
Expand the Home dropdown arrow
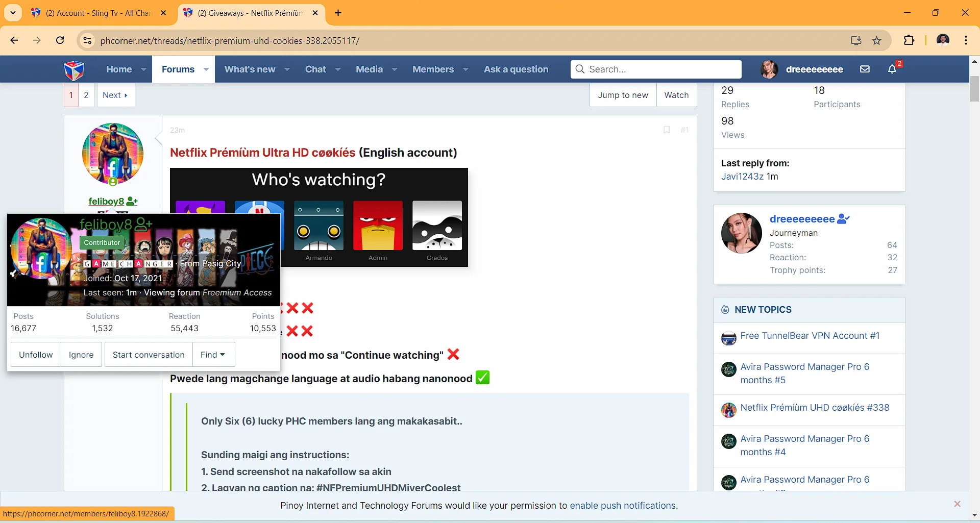coord(143,69)
